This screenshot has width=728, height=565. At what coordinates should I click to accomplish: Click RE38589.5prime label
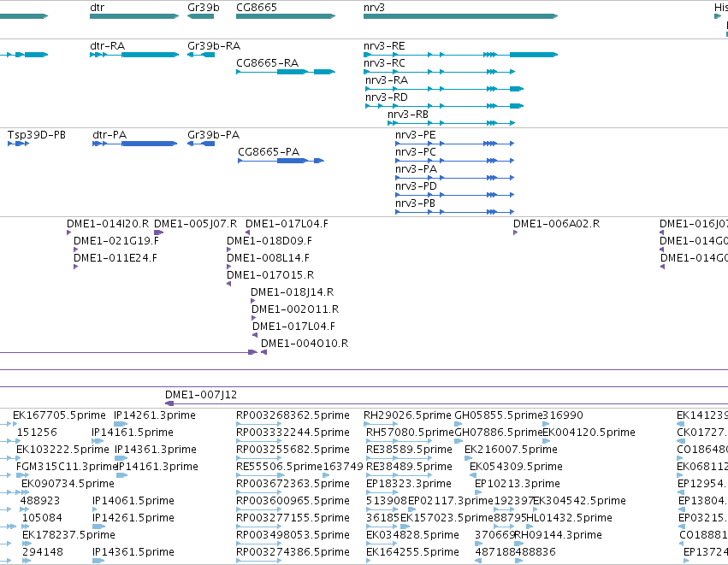[409, 450]
